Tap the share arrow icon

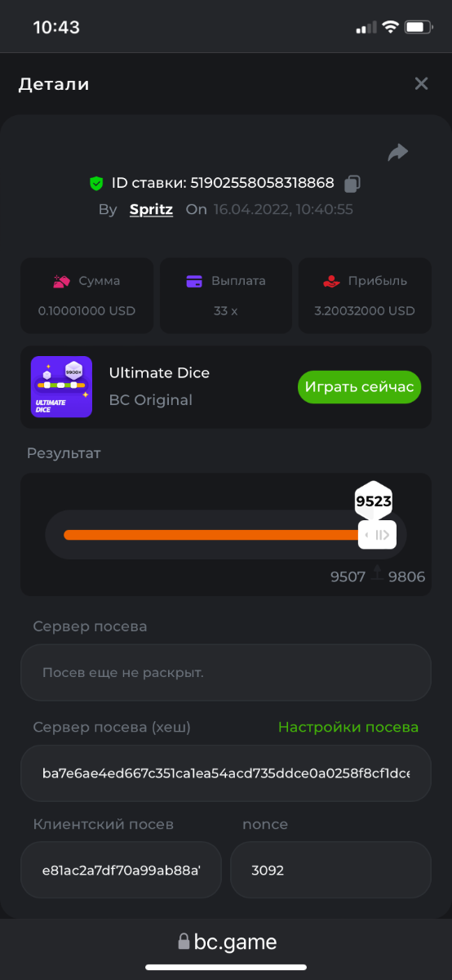(397, 152)
